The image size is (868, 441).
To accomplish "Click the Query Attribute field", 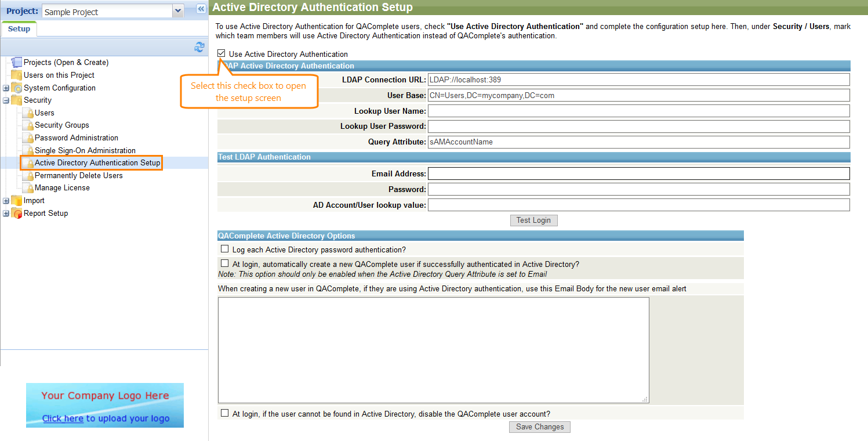I will pyautogui.click(x=638, y=142).
